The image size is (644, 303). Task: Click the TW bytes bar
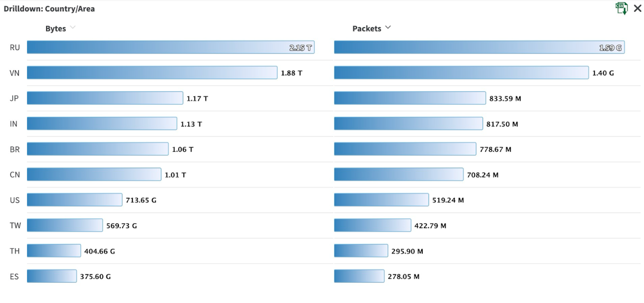click(x=64, y=225)
